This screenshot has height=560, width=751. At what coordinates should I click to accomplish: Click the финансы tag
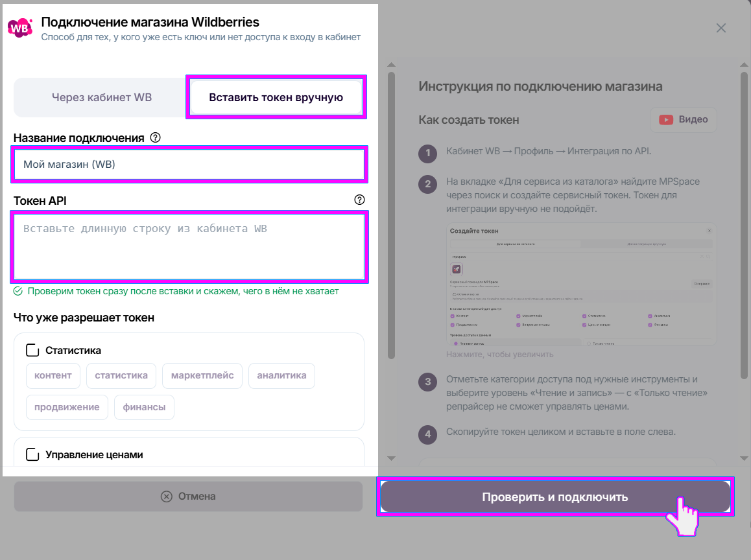(x=144, y=407)
